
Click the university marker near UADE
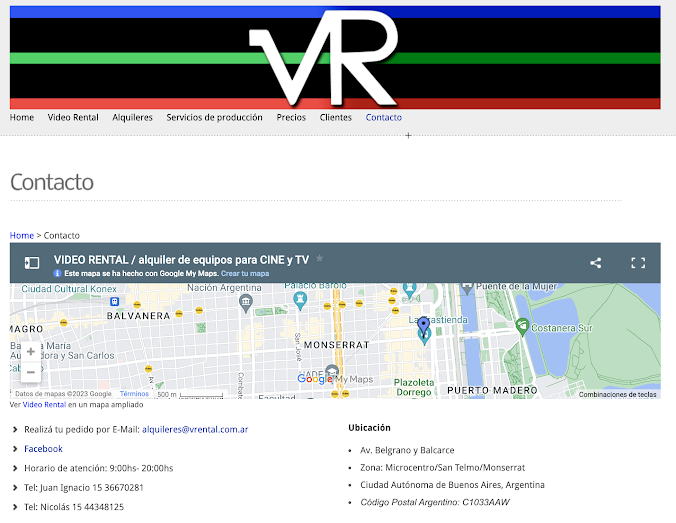point(332,371)
